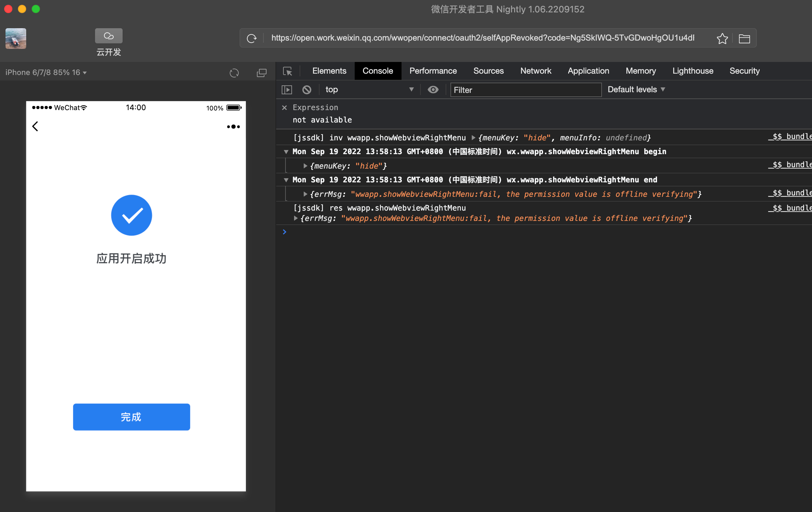Open the iPhone 6/7/8 device dropdown
The height and width of the screenshot is (512, 812).
46,73
